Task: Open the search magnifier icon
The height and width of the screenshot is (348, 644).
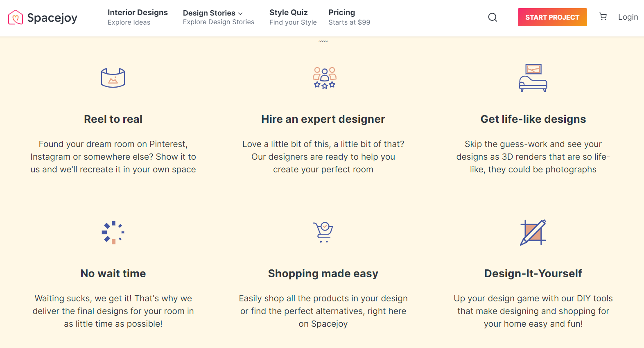Action: pos(493,17)
